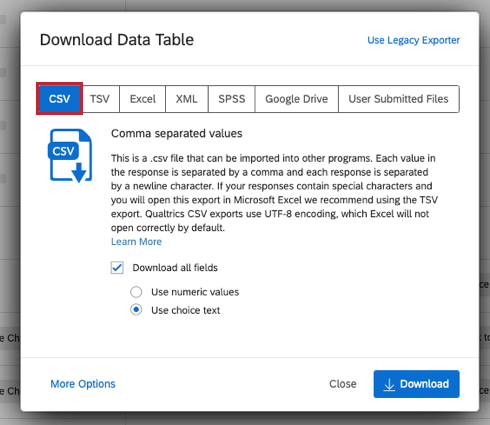This screenshot has height=425, width=490.
Task: Open More Options link
Action: click(x=83, y=384)
